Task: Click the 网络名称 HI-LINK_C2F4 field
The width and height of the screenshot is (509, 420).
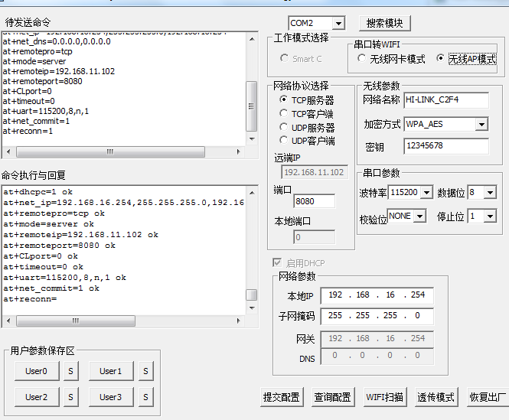Action: (x=445, y=100)
